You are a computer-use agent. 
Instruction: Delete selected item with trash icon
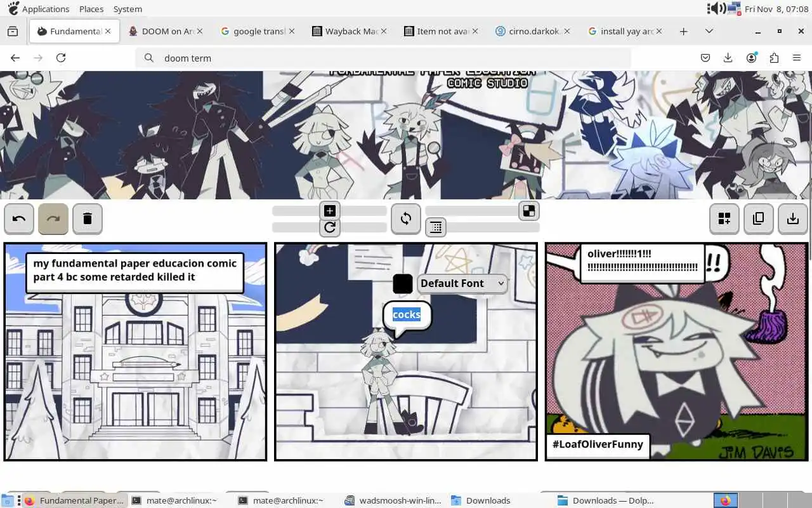[88, 219]
